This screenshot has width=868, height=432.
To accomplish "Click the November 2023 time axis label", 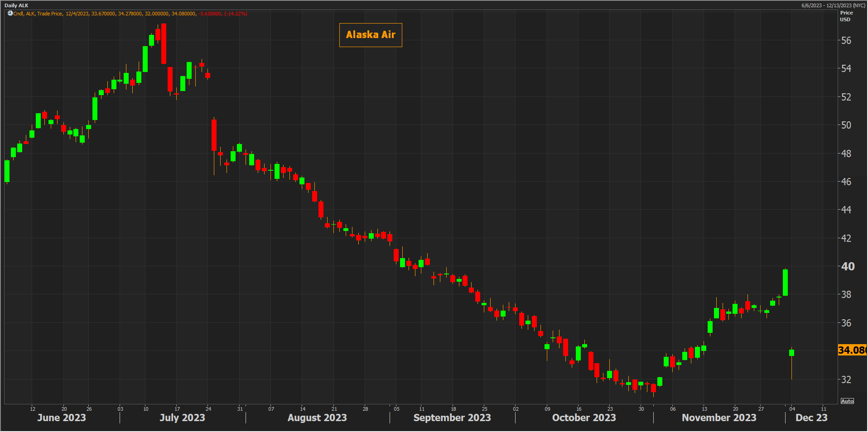I will [719, 418].
